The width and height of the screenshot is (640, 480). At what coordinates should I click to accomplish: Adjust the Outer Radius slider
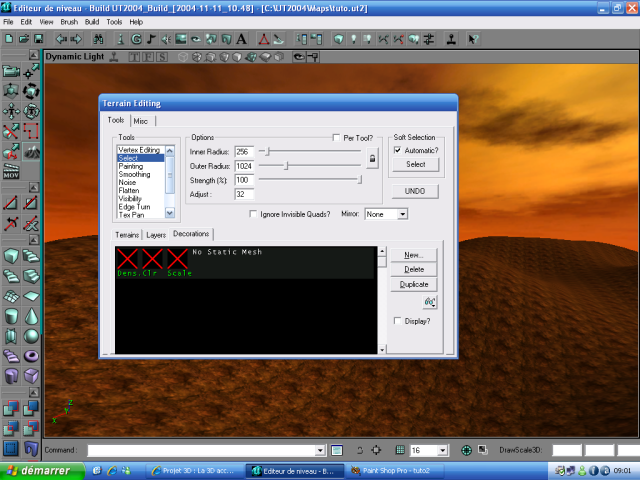(x=287, y=165)
